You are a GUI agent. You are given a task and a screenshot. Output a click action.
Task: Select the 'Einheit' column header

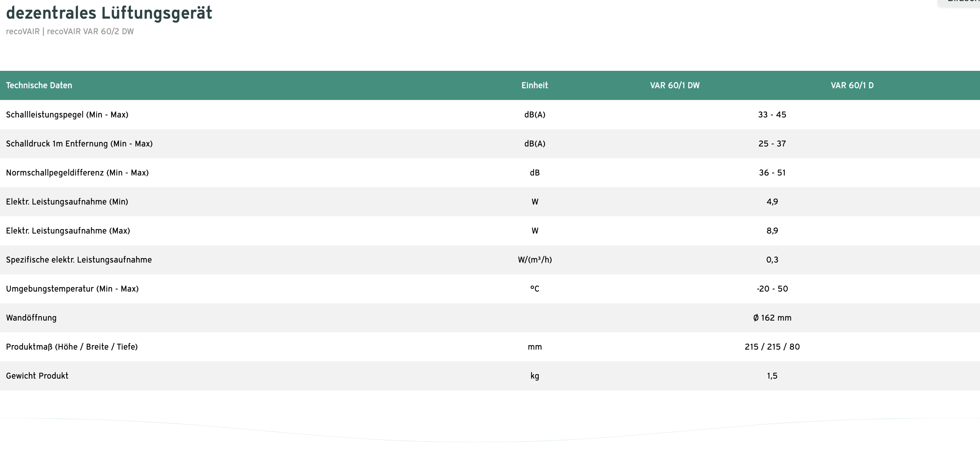pyautogui.click(x=535, y=86)
